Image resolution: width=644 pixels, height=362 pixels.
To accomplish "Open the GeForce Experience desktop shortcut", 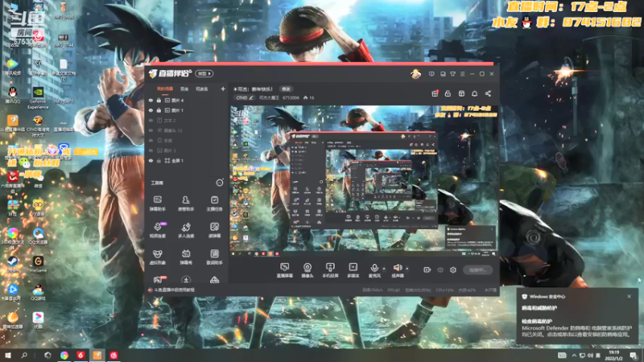I will (x=38, y=97).
